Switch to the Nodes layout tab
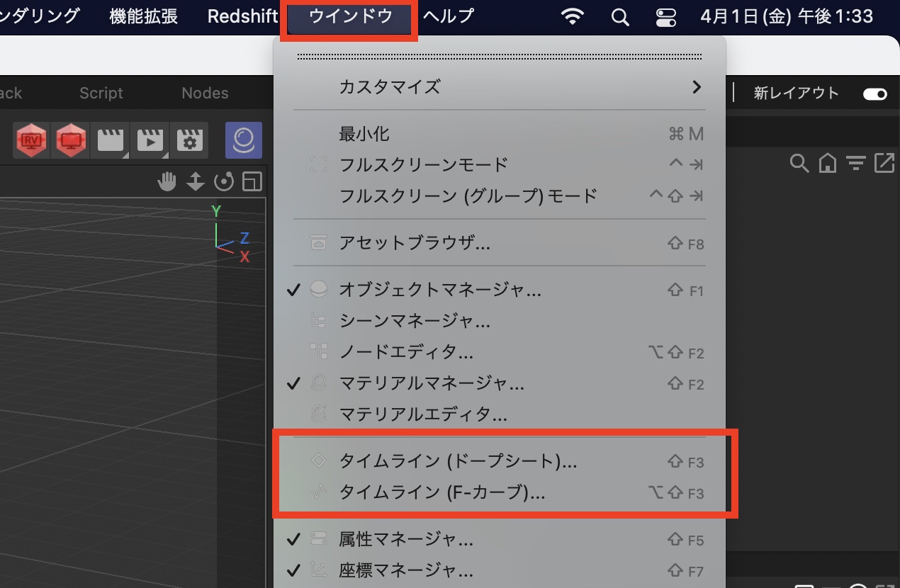 (205, 94)
